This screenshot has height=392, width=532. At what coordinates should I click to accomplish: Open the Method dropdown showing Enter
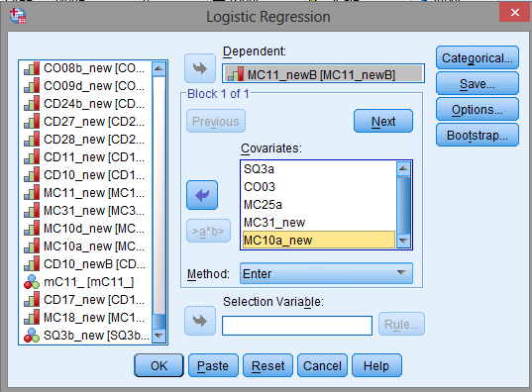[326, 273]
